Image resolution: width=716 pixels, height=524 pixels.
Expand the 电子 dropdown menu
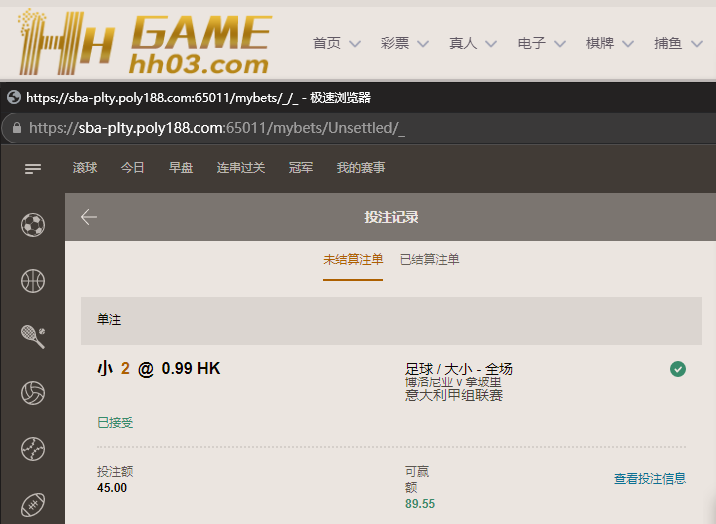541,43
